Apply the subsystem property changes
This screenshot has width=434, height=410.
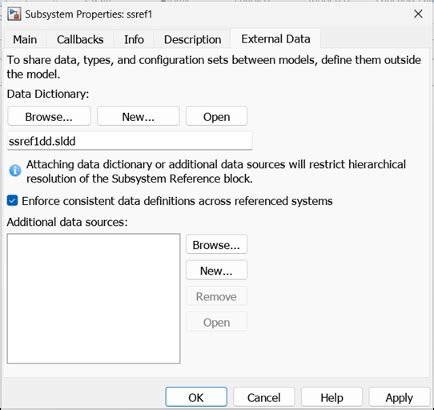pos(399,397)
